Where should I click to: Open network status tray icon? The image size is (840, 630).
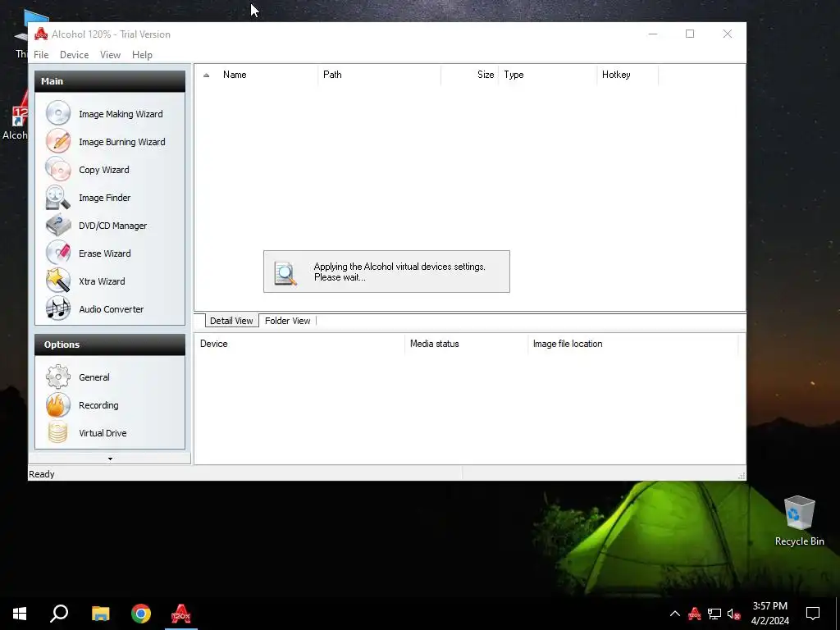point(714,614)
